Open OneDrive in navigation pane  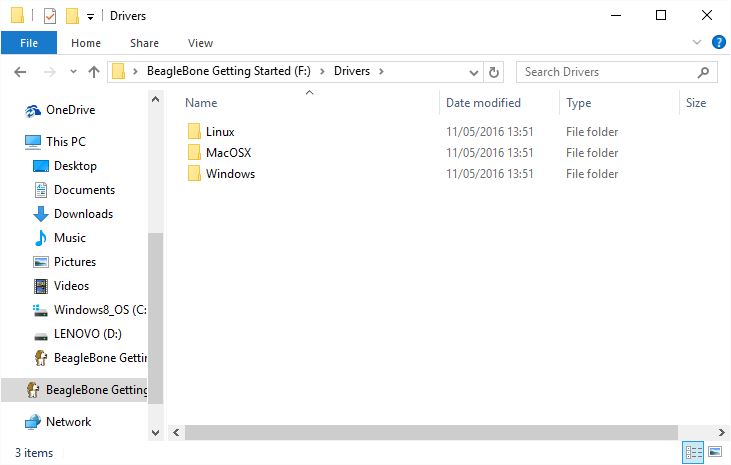coord(70,110)
